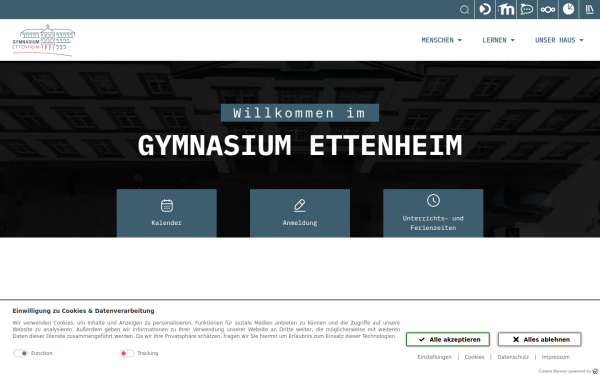Viewport: 600px width, 375px height.
Task: Open the Rocket.Chat speech bubble icon
Action: point(527,9)
